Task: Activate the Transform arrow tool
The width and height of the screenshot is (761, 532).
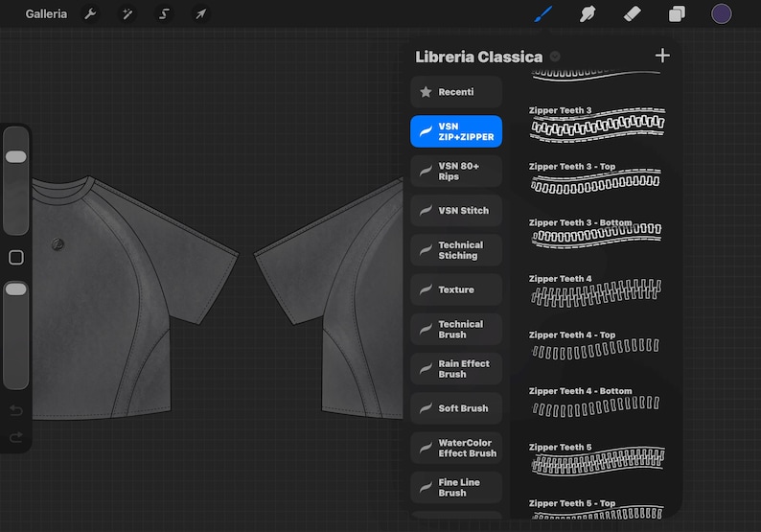Action: coord(200,14)
